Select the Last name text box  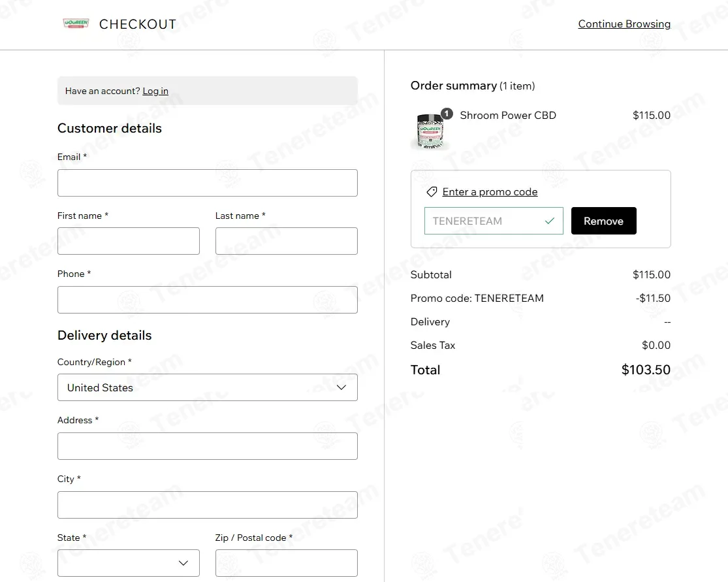287,241
